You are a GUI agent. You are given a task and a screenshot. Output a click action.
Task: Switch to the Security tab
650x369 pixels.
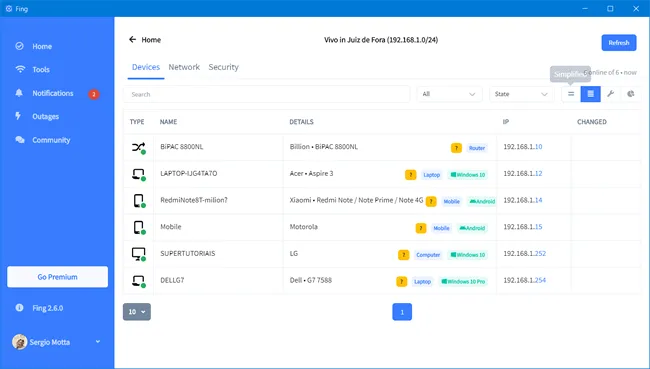(x=223, y=67)
